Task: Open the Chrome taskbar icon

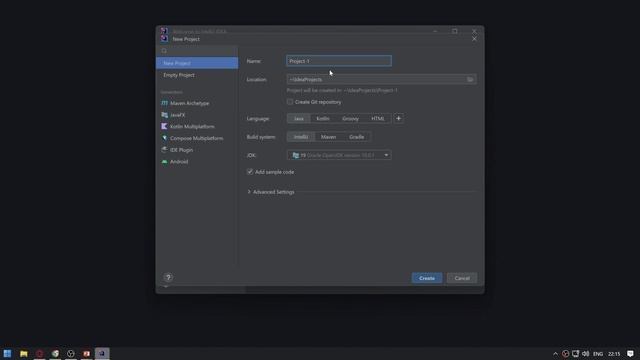Action: pyautogui.click(x=55, y=353)
